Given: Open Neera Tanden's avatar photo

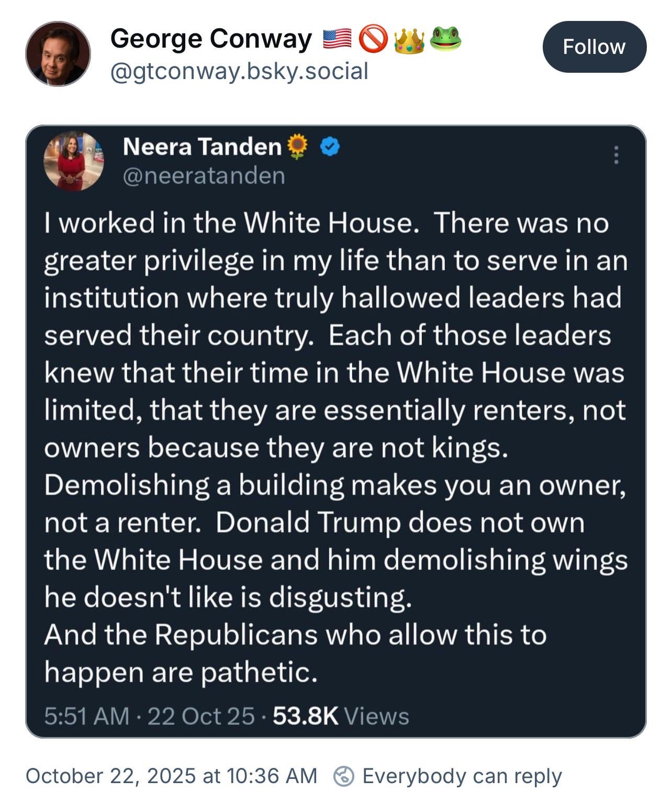Looking at the screenshot, I should coord(74,161).
